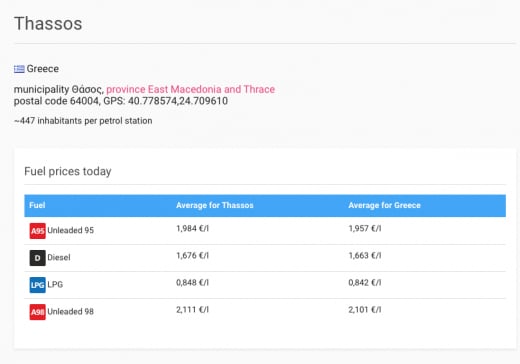Click Greece Unleaded 98 price 2,101 €/l
Screen dimensions: 520x364
[x=365, y=309]
